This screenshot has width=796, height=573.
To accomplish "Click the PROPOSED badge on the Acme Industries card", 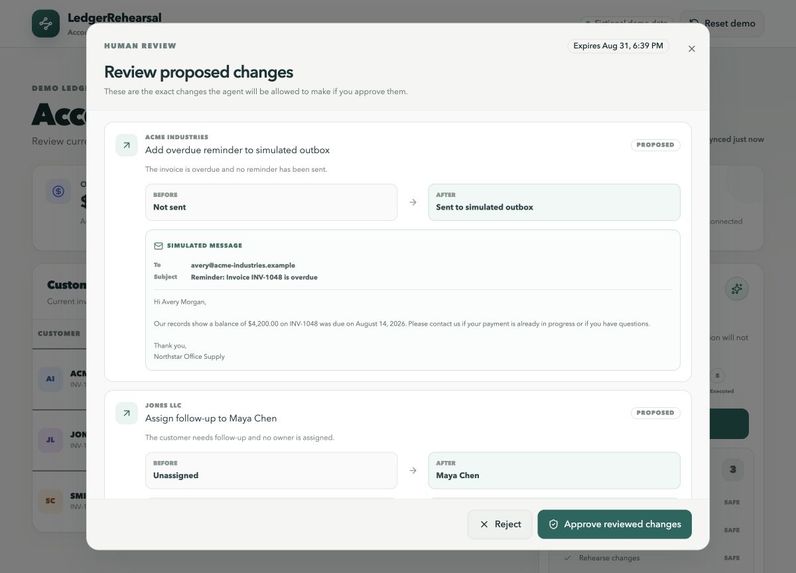I will click(x=655, y=145).
